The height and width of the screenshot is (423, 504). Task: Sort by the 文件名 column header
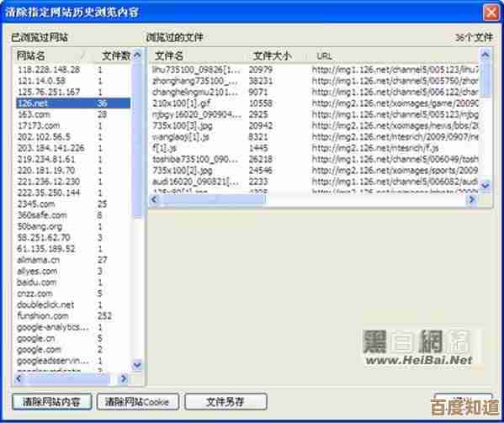click(x=196, y=56)
